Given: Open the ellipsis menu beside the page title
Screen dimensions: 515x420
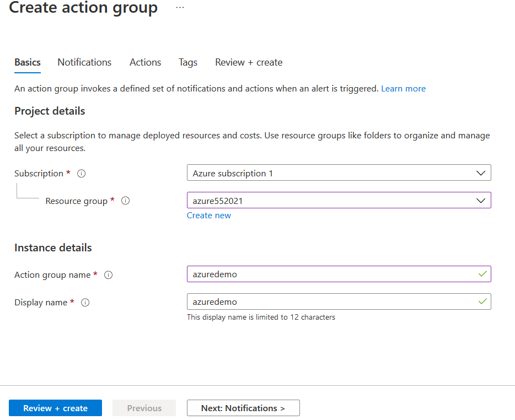Looking at the screenshot, I should click(x=180, y=8).
